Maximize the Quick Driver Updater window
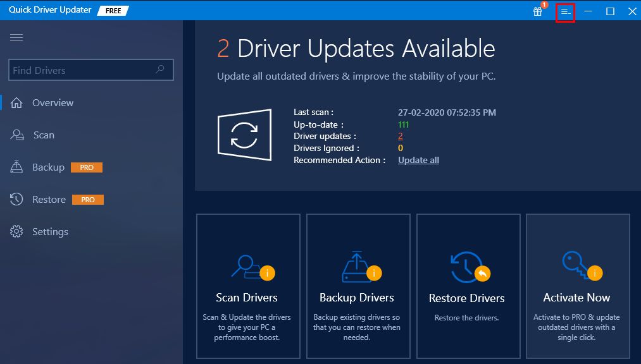The image size is (641, 364). (610, 11)
